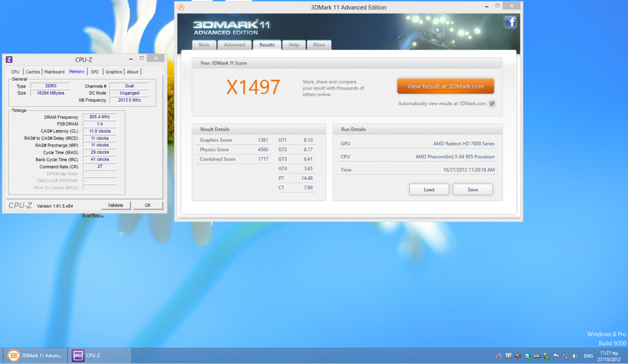Open the TeamViewer tray icon
This screenshot has width=628, height=364.
click(528, 356)
